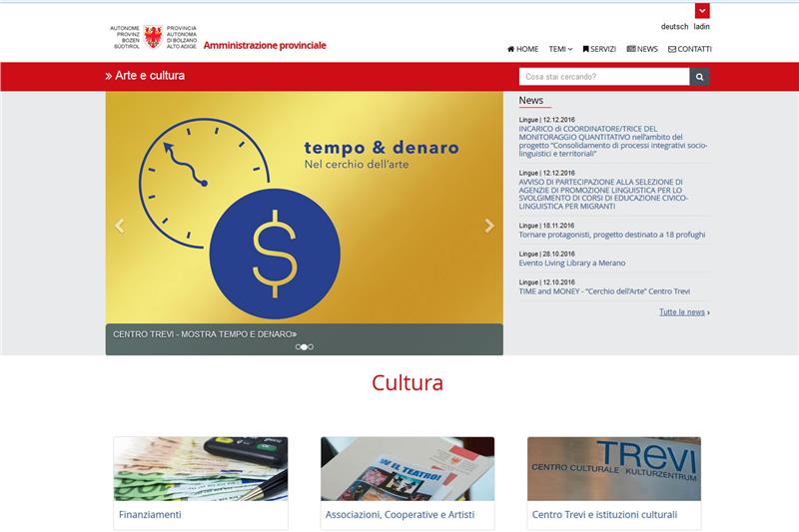
Task: Open the 'Arte e cultura' breadcrumb heading
Action: tap(146, 76)
